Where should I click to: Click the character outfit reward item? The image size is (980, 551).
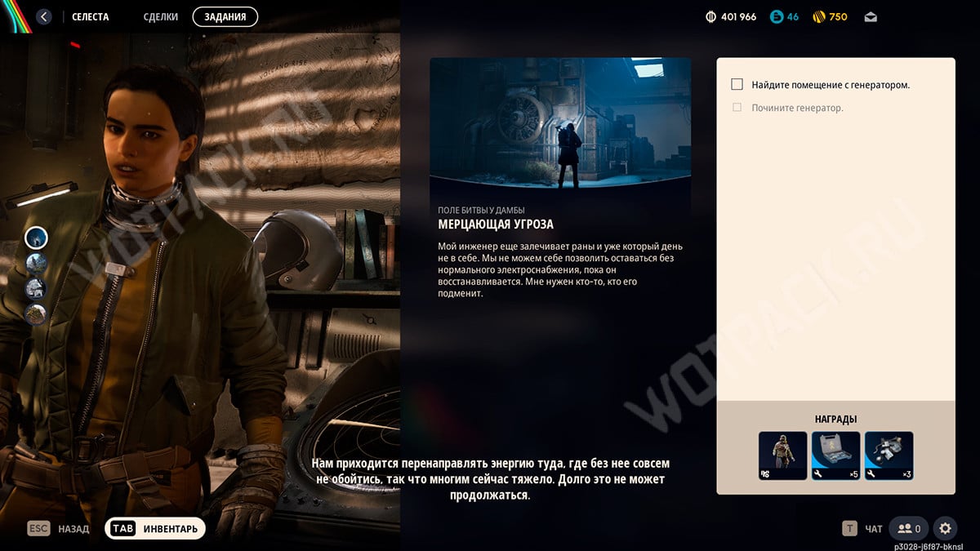pyautogui.click(x=782, y=455)
